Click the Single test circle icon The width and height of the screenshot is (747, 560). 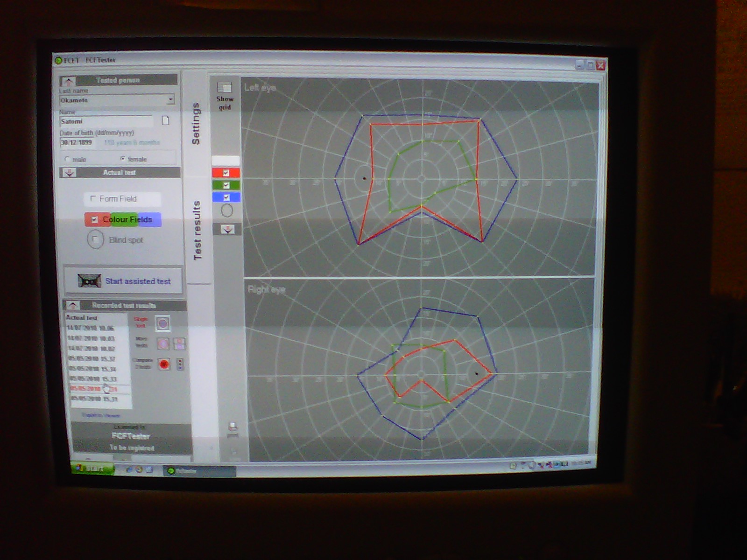pos(162,323)
